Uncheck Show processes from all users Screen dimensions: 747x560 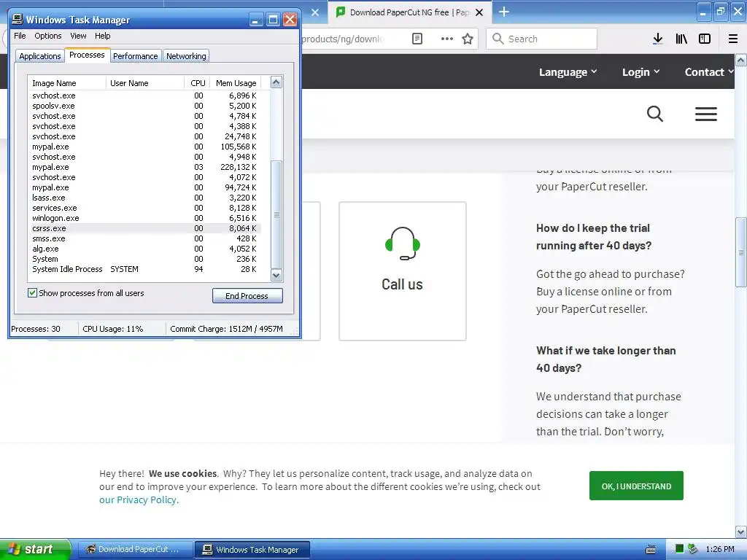click(x=32, y=293)
